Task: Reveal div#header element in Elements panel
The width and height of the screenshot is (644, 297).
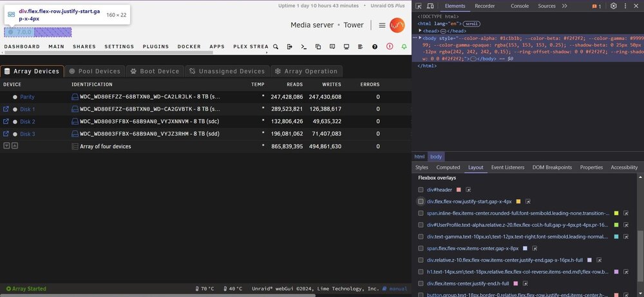Action: [468, 190]
